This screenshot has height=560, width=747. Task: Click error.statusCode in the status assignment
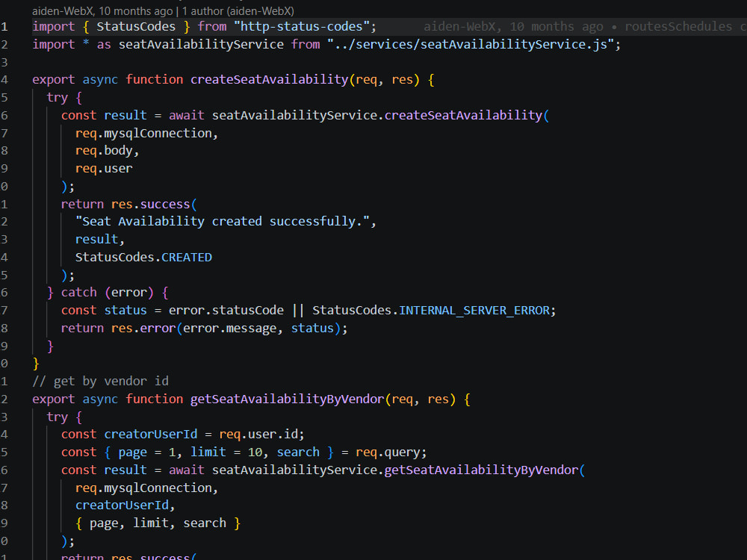point(226,311)
